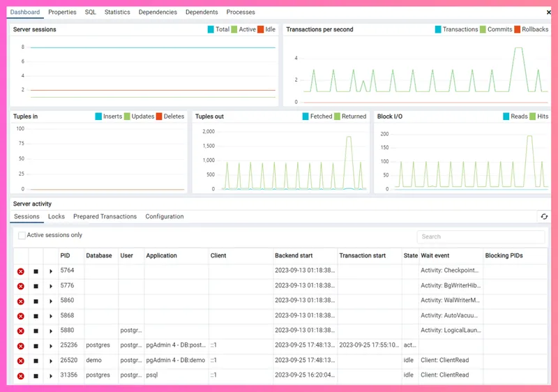Toggle Active series in Server sessions legend
Screen dimensions: 558x392
point(234,29)
